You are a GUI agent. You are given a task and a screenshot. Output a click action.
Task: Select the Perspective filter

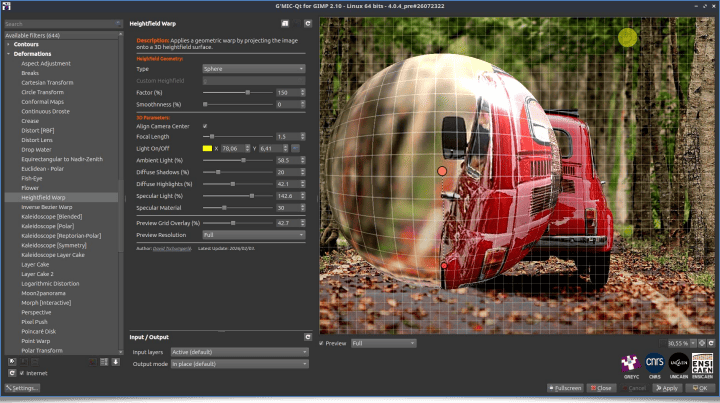(x=36, y=312)
